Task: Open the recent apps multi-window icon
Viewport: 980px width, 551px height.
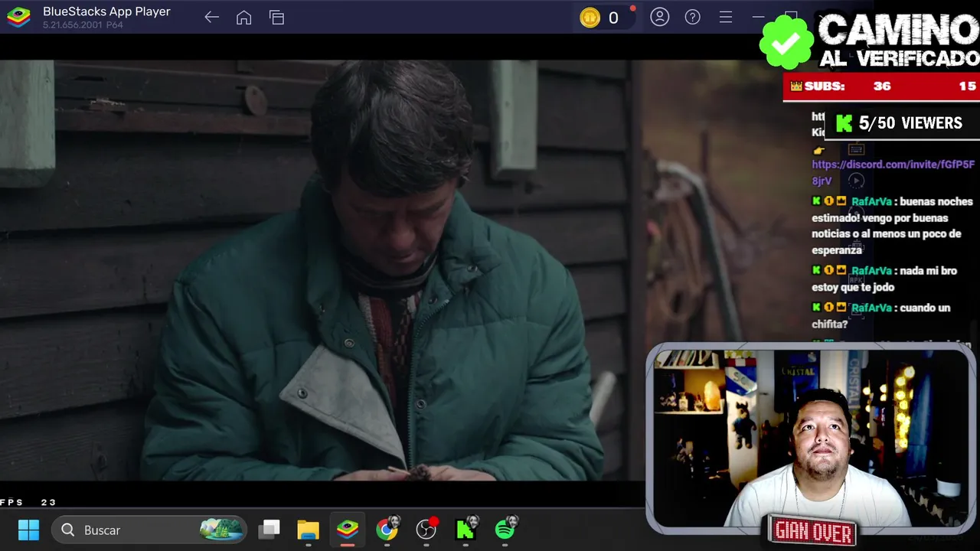Action: click(276, 18)
